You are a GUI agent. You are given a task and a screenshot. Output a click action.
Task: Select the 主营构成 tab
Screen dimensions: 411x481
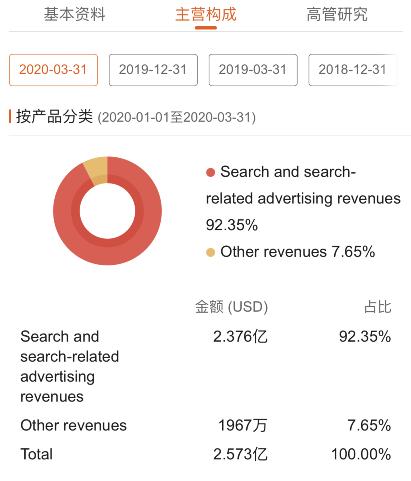point(206,15)
